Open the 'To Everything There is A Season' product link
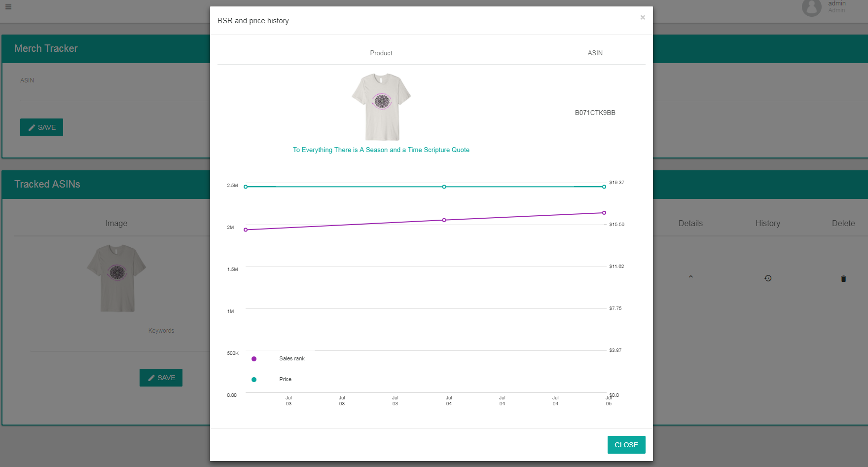The width and height of the screenshot is (868, 467). pyautogui.click(x=381, y=150)
